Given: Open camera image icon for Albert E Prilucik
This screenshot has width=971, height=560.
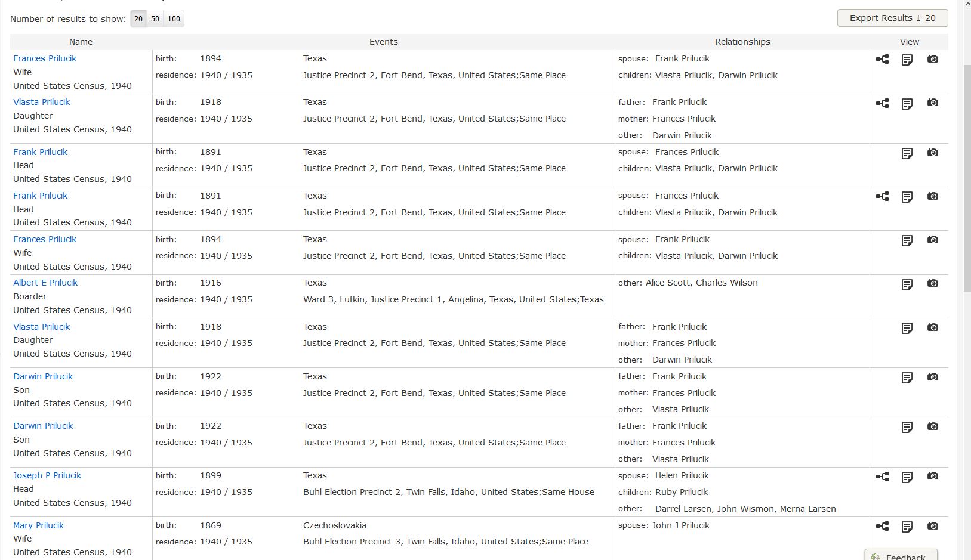Looking at the screenshot, I should tap(932, 283).
